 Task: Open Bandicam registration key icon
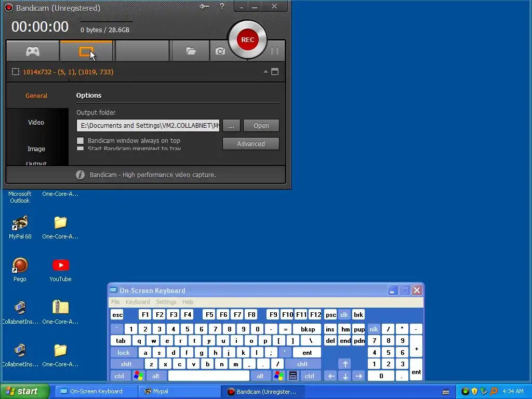(x=204, y=6)
